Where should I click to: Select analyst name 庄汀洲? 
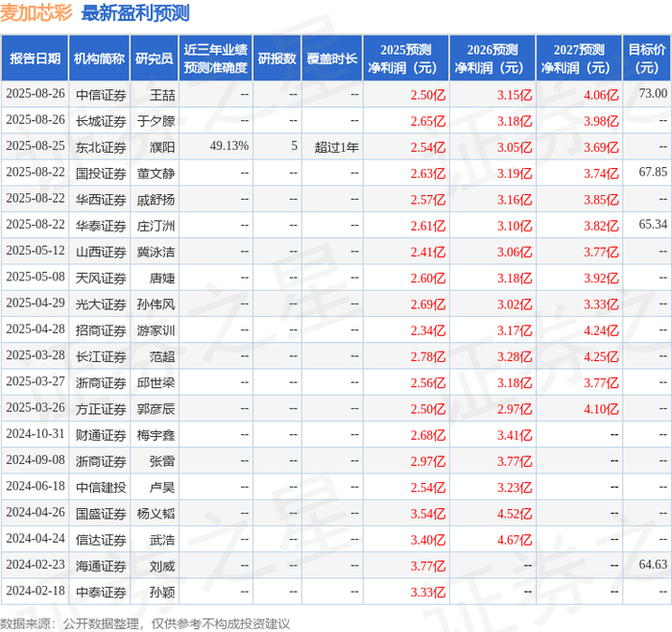pos(156,226)
